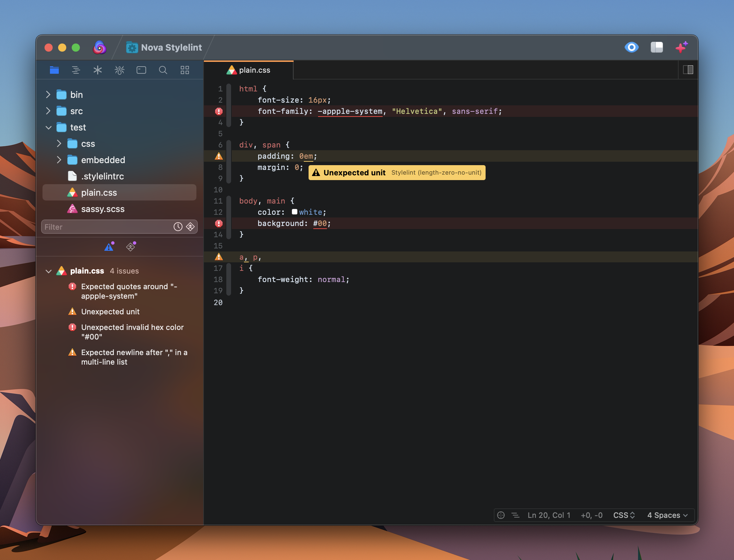This screenshot has height=560, width=734.
Task: Click the asterisk Git sidebar icon
Action: point(98,70)
